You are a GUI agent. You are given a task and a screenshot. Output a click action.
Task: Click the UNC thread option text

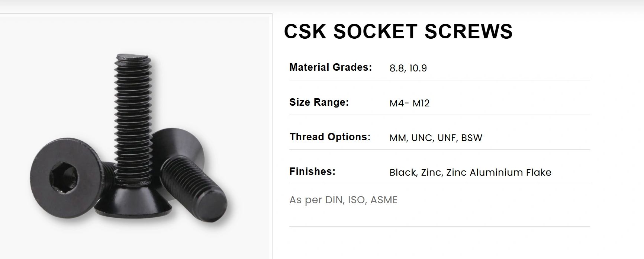pos(422,138)
